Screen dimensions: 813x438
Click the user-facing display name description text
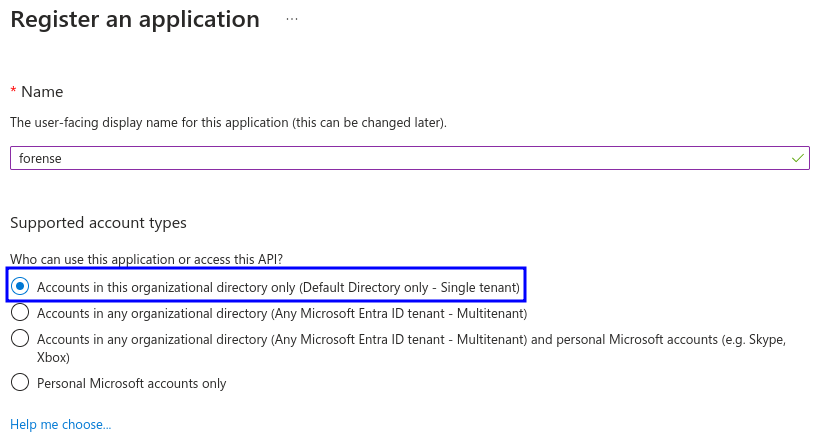(228, 123)
